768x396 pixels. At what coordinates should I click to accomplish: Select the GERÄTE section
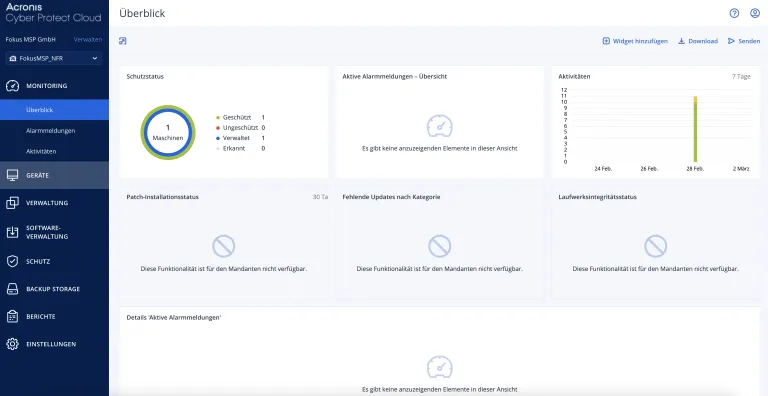(x=54, y=175)
